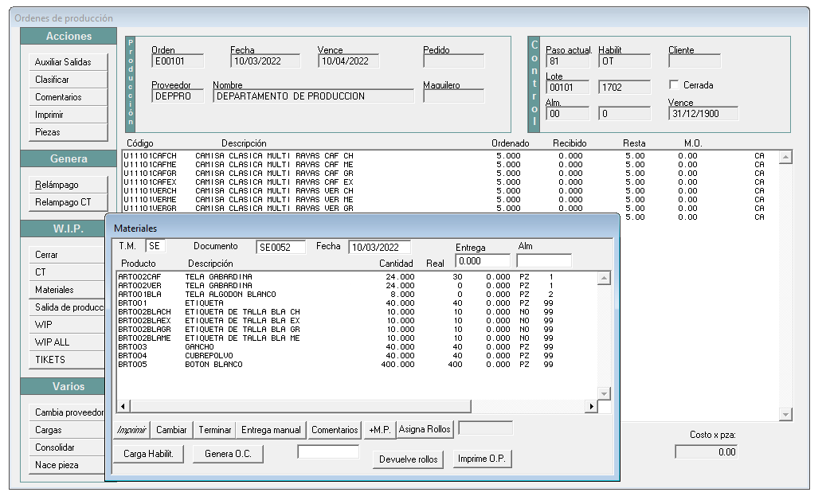Viewport: 826px width, 504px height.
Task: Click the Auxiliar Salidas button
Action: pyautogui.click(x=68, y=62)
